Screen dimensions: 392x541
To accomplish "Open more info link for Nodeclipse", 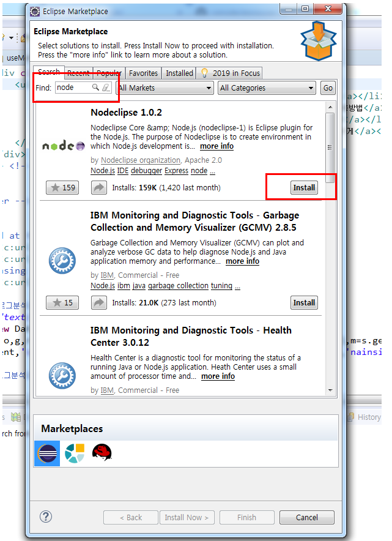I will pyautogui.click(x=217, y=146).
